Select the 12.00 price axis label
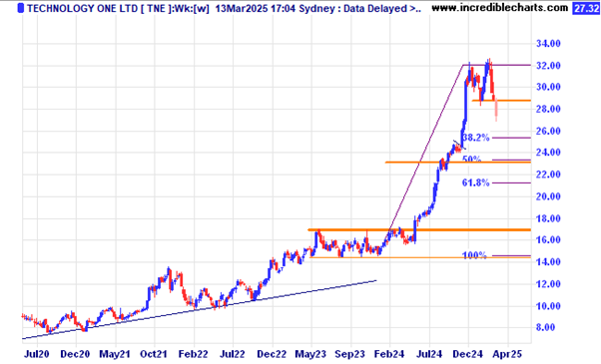Screen dimensions: 601x364 (548, 284)
